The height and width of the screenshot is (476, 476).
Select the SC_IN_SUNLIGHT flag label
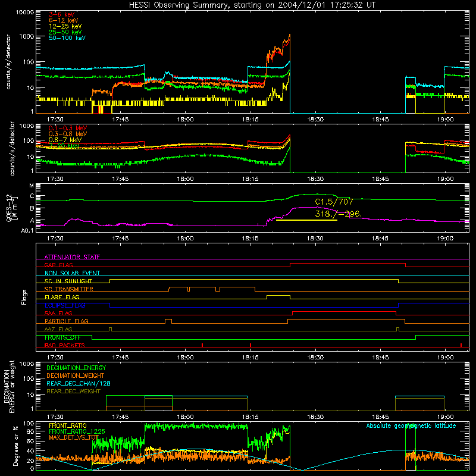click(68, 281)
